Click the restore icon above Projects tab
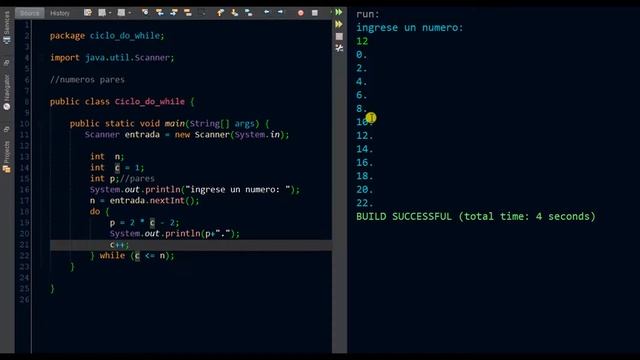 tap(7, 129)
